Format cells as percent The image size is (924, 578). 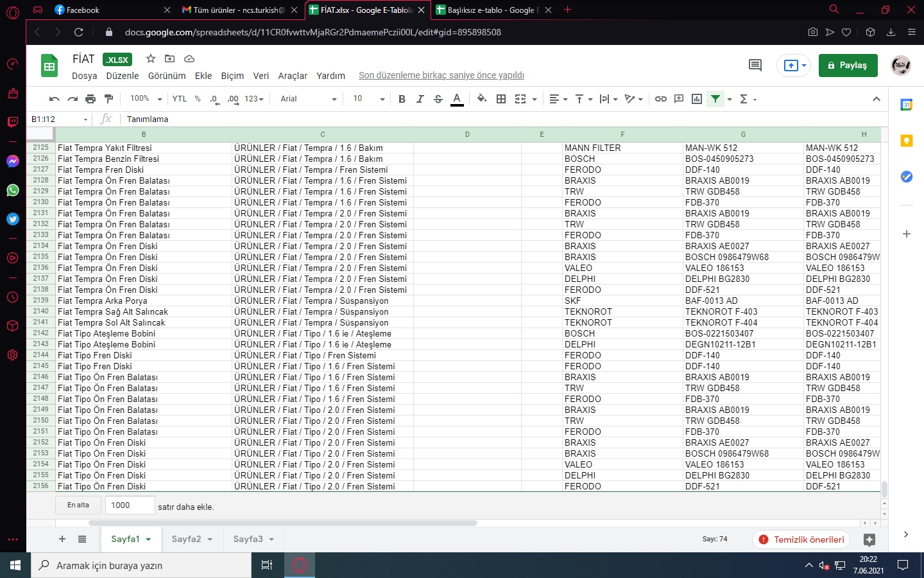(x=198, y=99)
